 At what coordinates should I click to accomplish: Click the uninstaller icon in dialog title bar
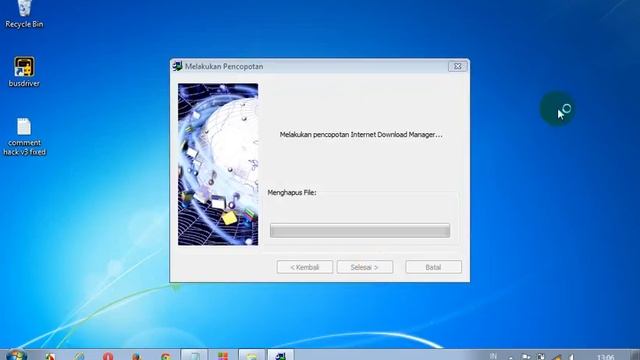(177, 66)
